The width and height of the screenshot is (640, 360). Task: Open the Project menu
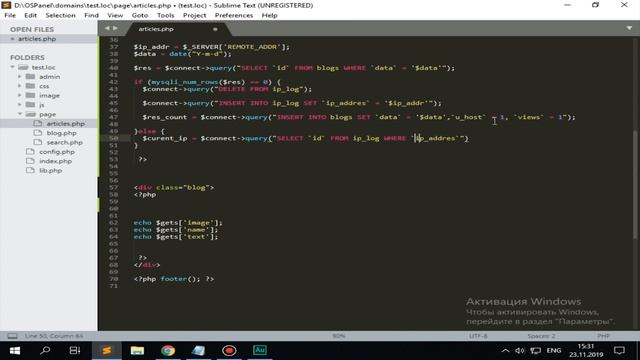pos(194,15)
